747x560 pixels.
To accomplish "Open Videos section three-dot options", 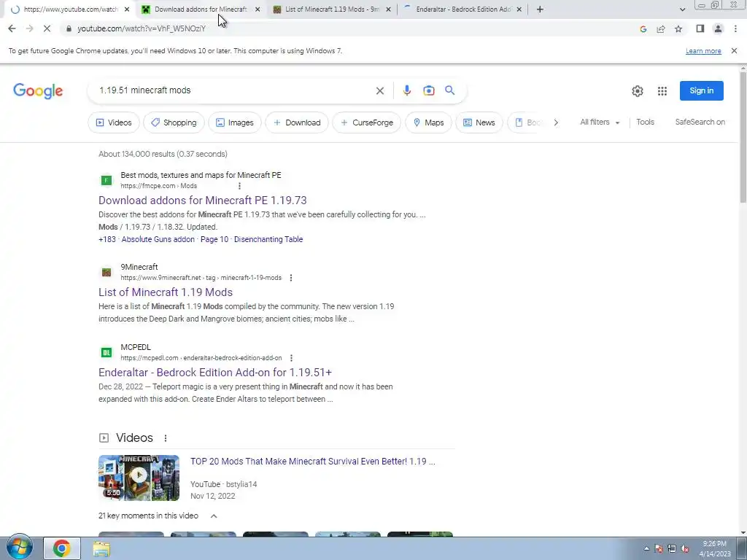I will (166, 438).
